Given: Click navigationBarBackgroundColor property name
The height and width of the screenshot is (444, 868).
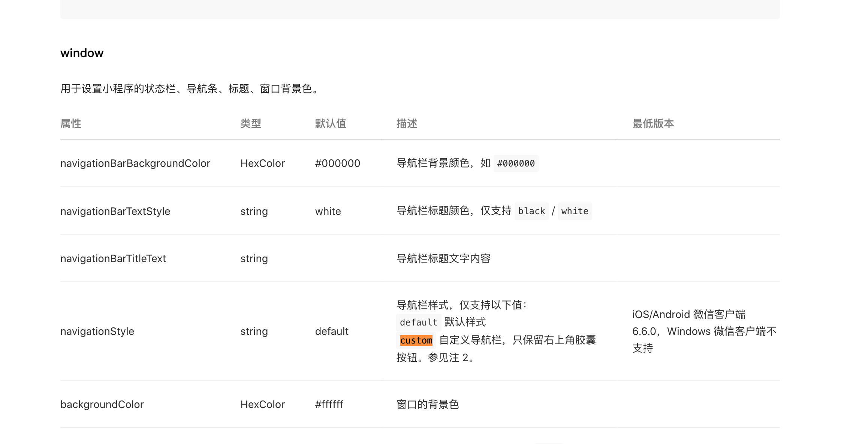Looking at the screenshot, I should pyautogui.click(x=135, y=163).
